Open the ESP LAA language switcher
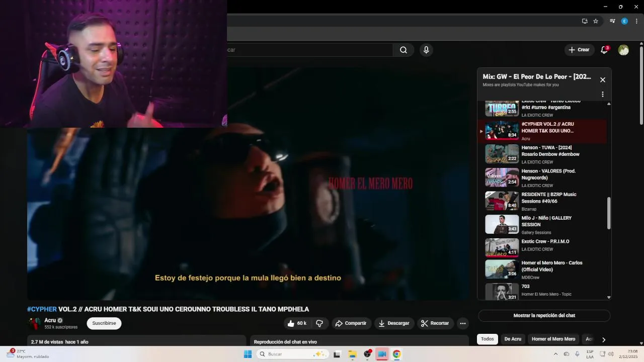The height and width of the screenshot is (362, 644). tap(590, 354)
